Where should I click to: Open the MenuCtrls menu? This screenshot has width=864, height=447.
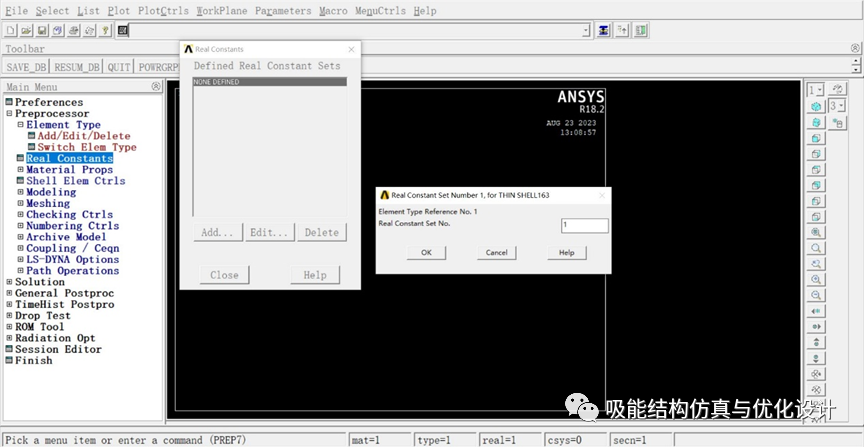pyautogui.click(x=380, y=10)
